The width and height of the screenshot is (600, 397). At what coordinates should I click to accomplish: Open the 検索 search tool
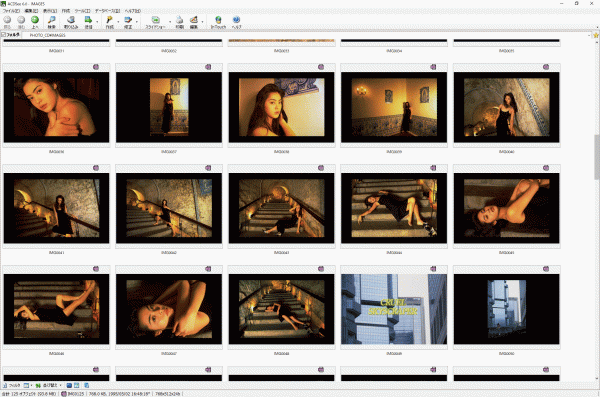tap(52, 20)
